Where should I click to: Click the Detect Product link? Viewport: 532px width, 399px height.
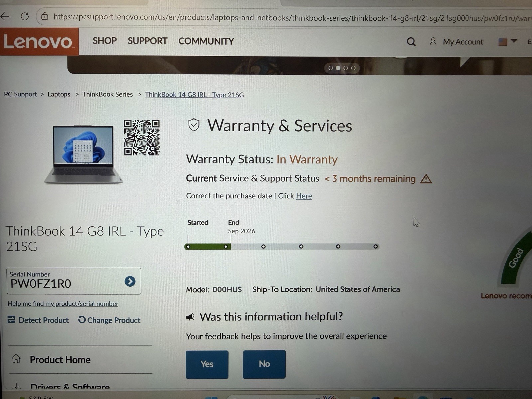pos(44,320)
